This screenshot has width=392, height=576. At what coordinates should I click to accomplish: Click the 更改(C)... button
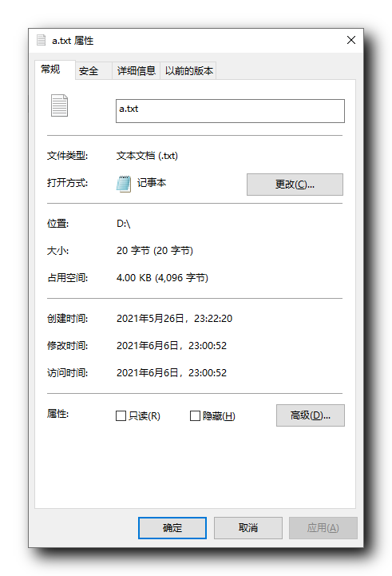295,185
